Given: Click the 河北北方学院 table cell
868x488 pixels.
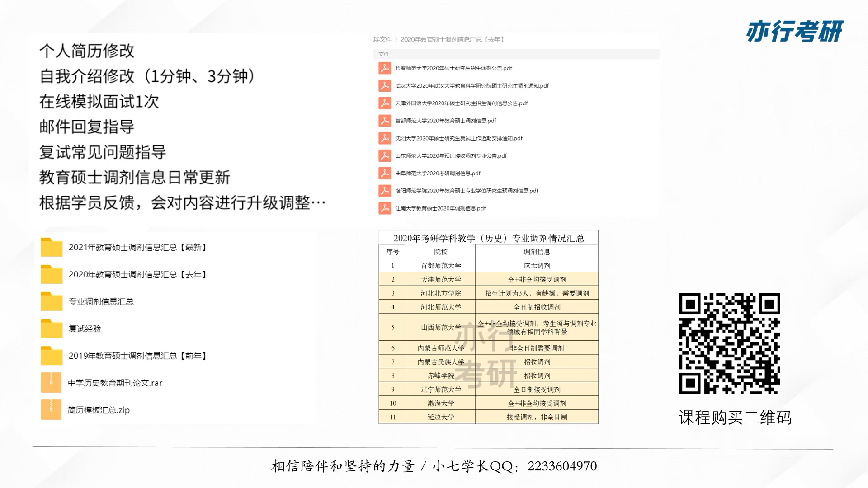Looking at the screenshot, I should coord(441,293).
